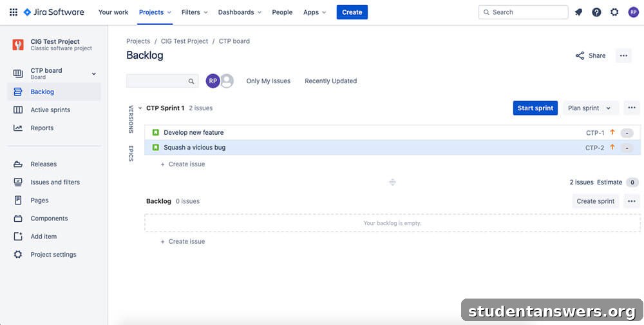The image size is (644, 325).
Task: Click the Share button label
Action: pos(597,55)
